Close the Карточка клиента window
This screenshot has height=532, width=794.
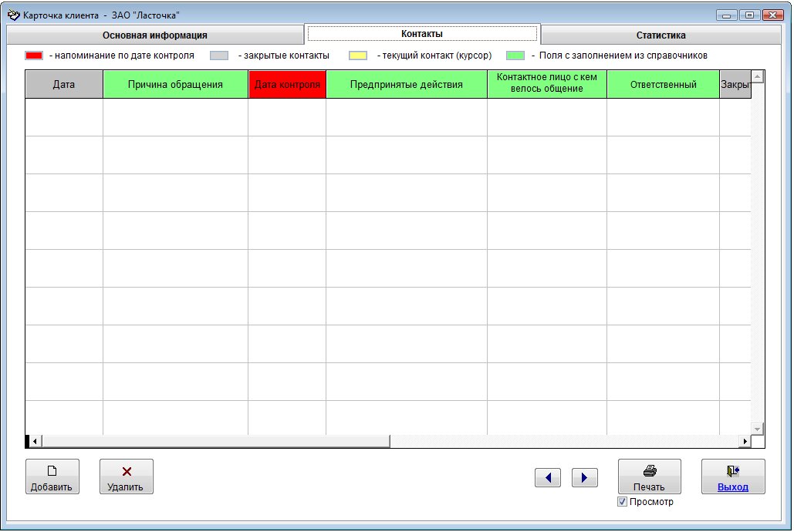point(772,15)
